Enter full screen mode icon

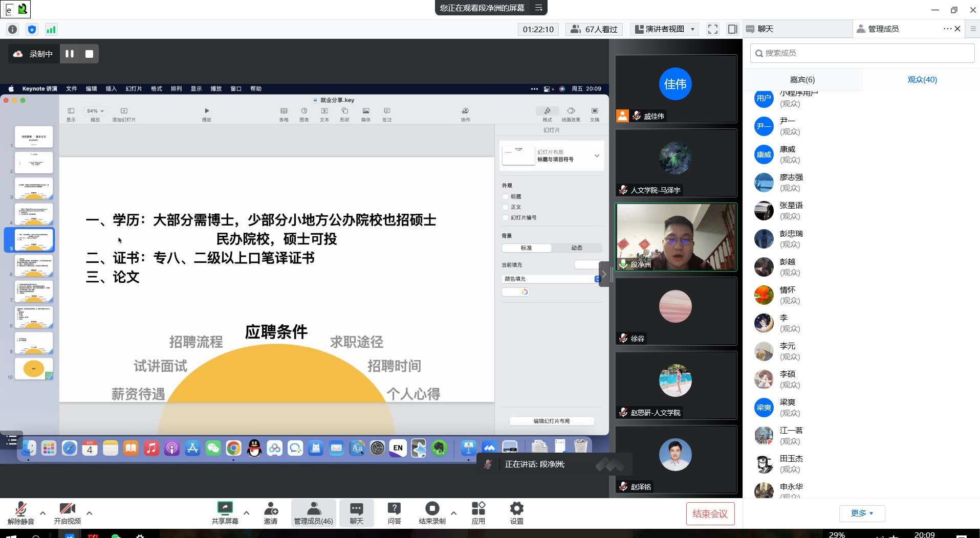tap(712, 29)
